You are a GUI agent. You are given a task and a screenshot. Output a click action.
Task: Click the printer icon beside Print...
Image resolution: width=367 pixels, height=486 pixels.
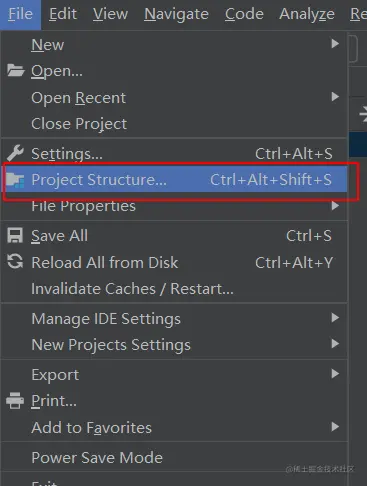15,400
